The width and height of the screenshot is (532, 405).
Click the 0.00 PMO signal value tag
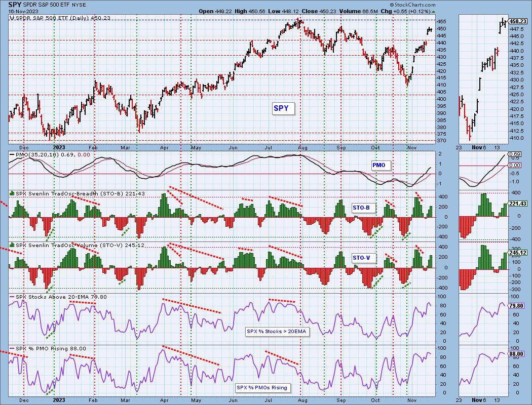[x=515, y=166]
